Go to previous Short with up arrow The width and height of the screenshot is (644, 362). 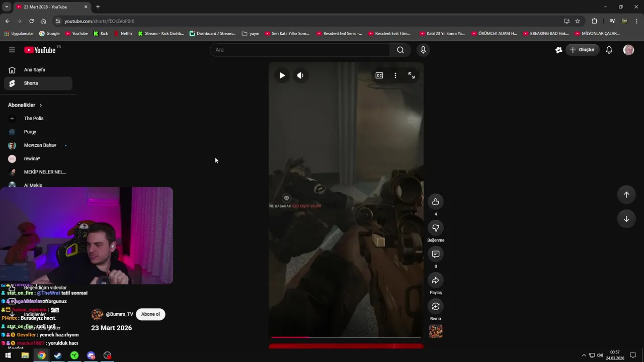(626, 195)
